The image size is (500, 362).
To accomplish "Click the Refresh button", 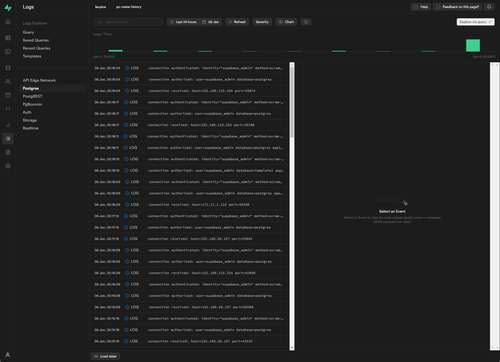I will click(x=237, y=22).
